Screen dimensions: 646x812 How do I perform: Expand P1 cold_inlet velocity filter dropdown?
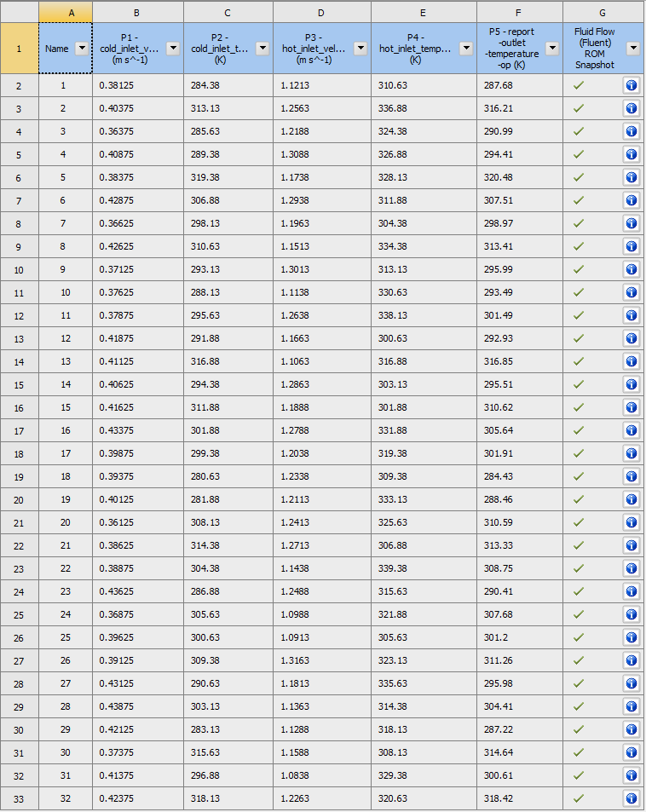(173, 49)
